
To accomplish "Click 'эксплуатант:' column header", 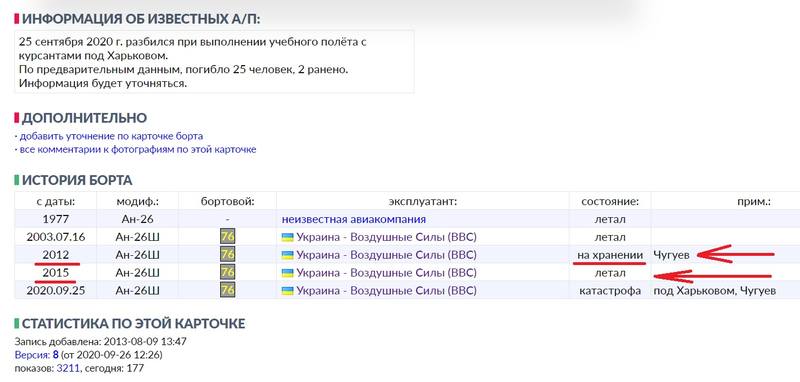I will coord(423,202).
